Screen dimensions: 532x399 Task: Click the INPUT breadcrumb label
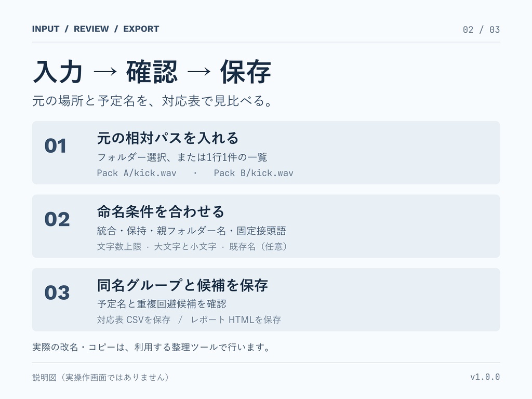point(46,29)
